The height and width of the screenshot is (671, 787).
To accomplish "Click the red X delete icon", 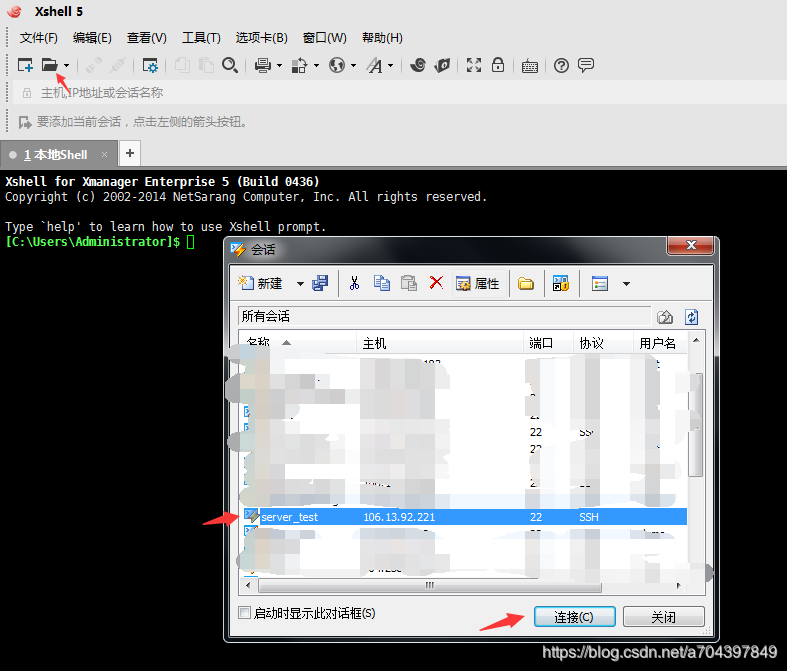I will point(436,283).
